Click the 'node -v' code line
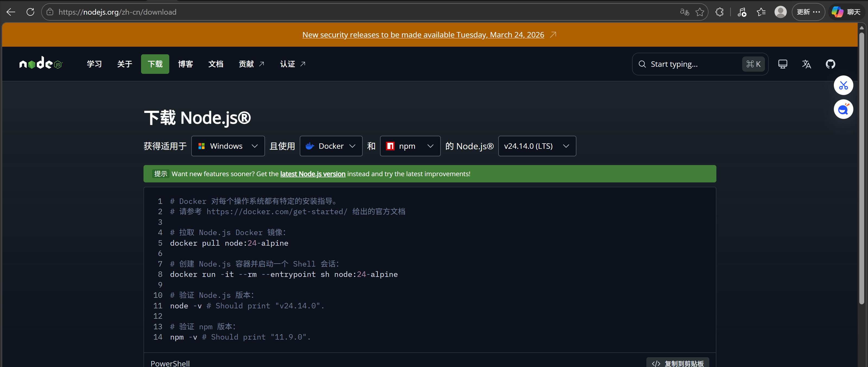 [247, 306]
